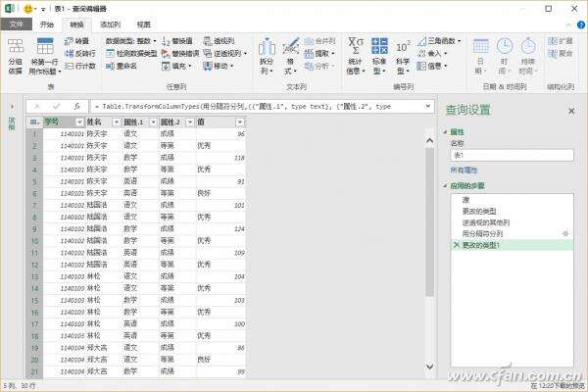The height and width of the screenshot is (392, 588).
Task: Click the formula bar confirm checkmark
Action: pos(56,107)
